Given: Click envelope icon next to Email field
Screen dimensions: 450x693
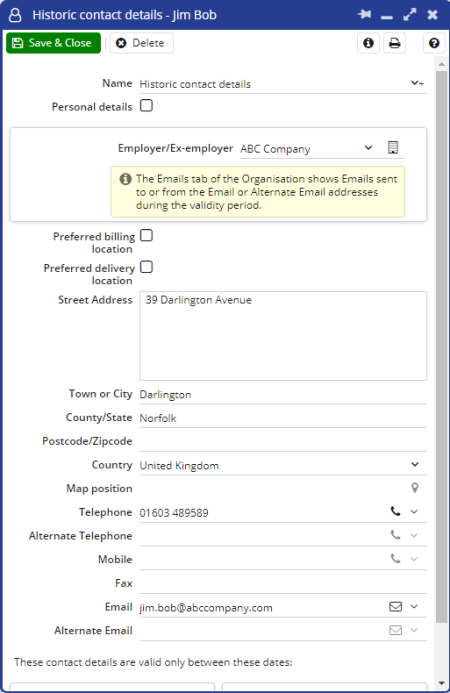Looking at the screenshot, I should [x=396, y=606].
